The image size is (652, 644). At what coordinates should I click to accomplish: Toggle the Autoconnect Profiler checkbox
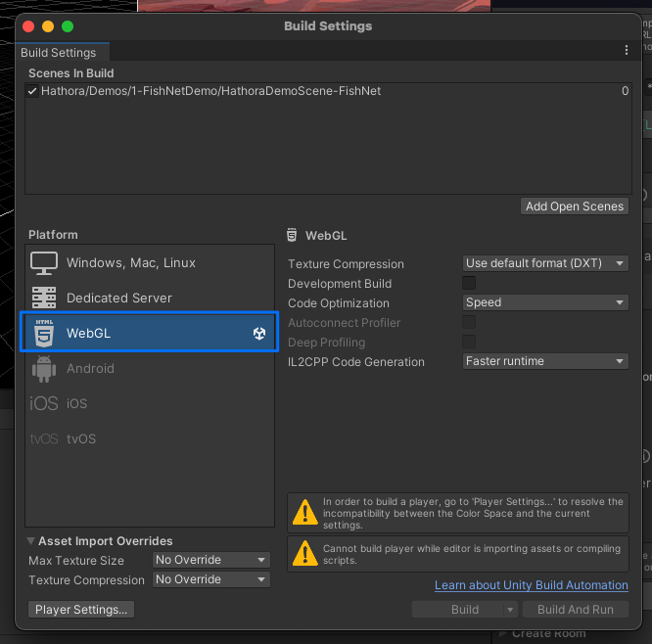coord(469,322)
